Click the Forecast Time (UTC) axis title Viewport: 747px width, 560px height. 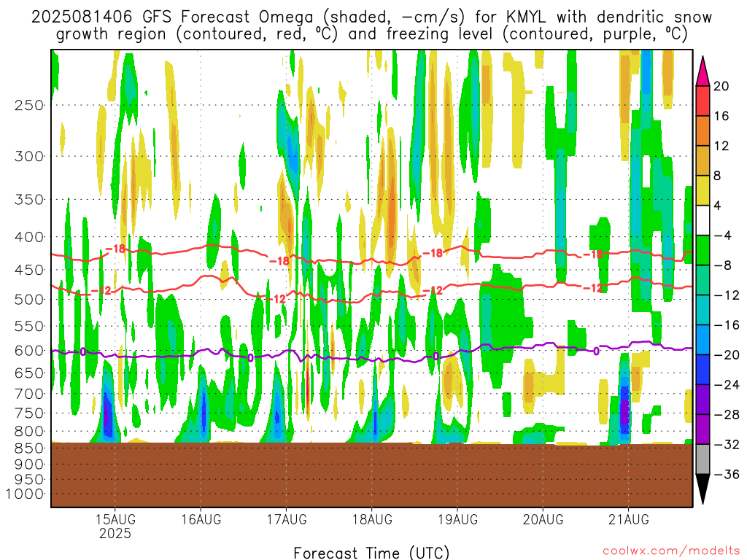371,553
